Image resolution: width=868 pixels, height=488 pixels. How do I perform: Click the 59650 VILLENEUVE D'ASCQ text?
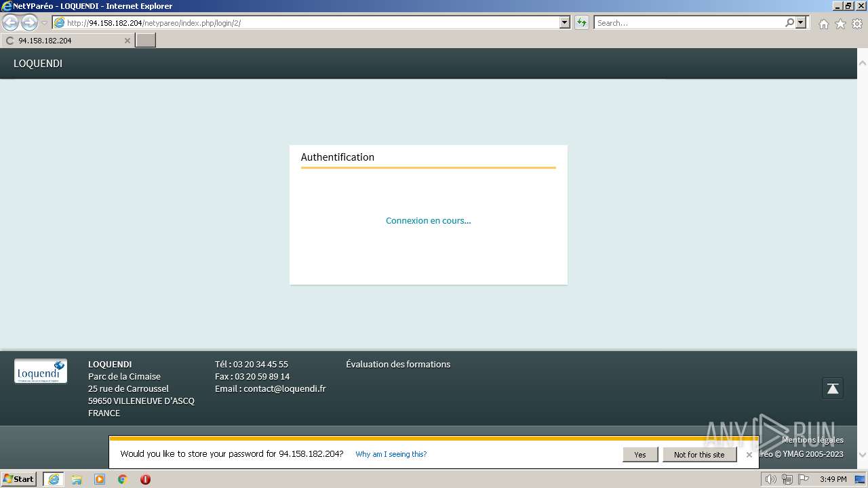pos(141,401)
